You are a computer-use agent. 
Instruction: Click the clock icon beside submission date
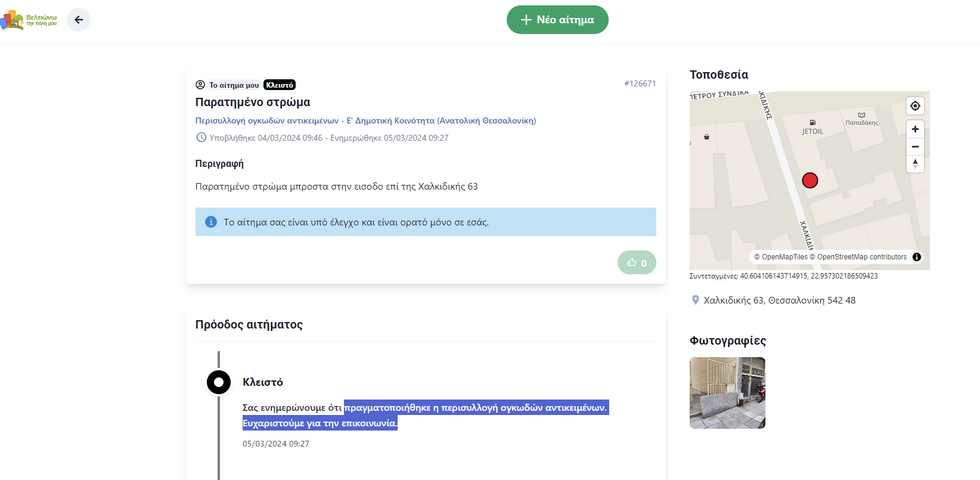coord(201,138)
